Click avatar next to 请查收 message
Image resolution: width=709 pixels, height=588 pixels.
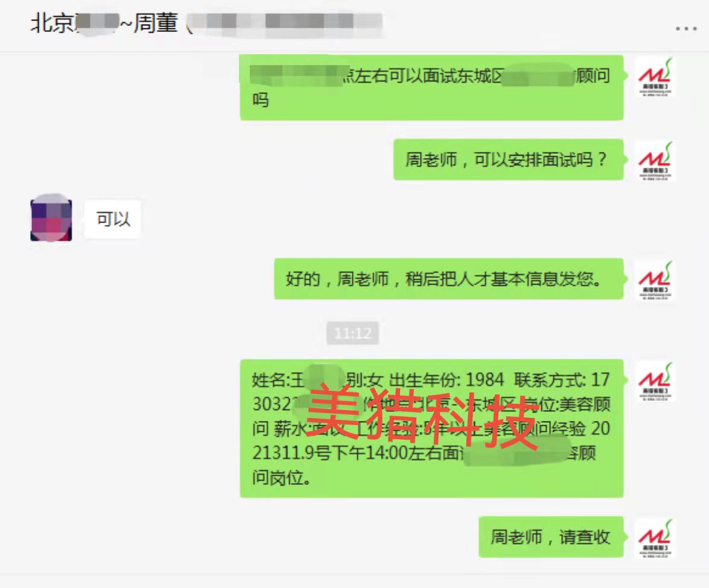point(655,539)
